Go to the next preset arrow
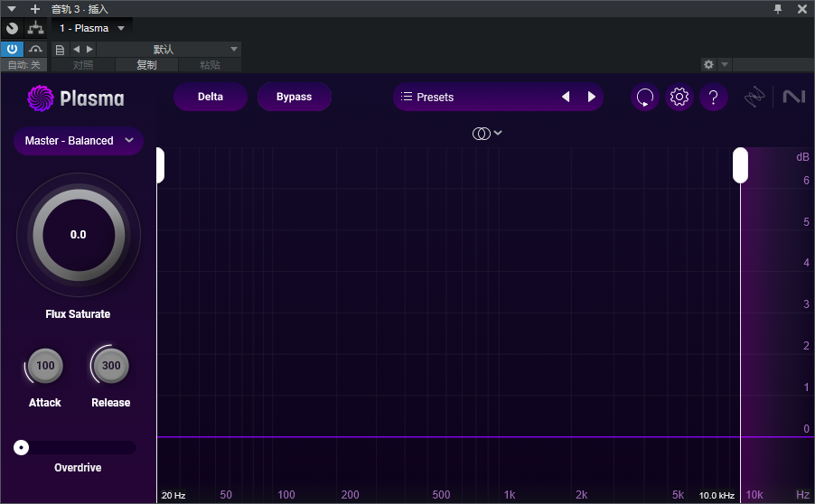The image size is (815, 504). (592, 97)
